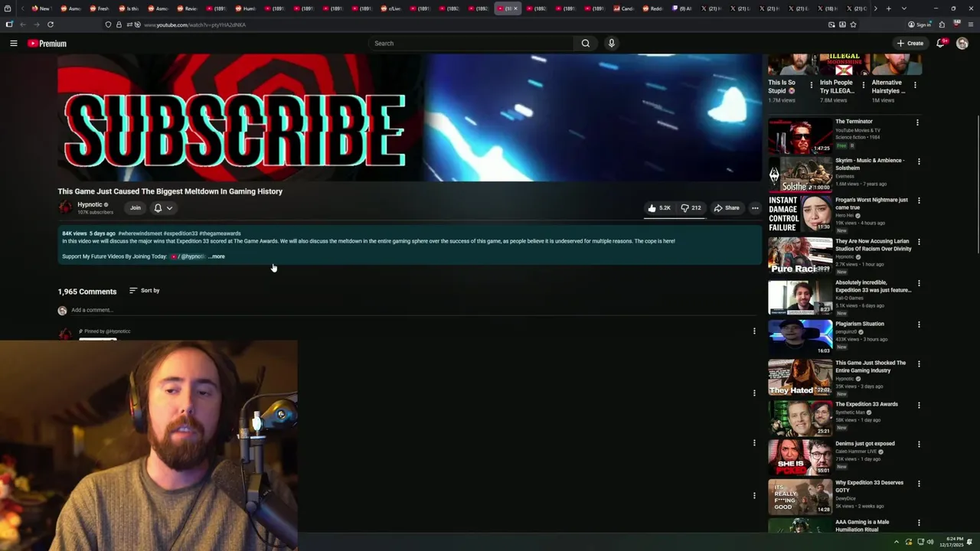Open options for Alternative Hairstyles short
Screen dimensions: 980x551
[x=915, y=85]
